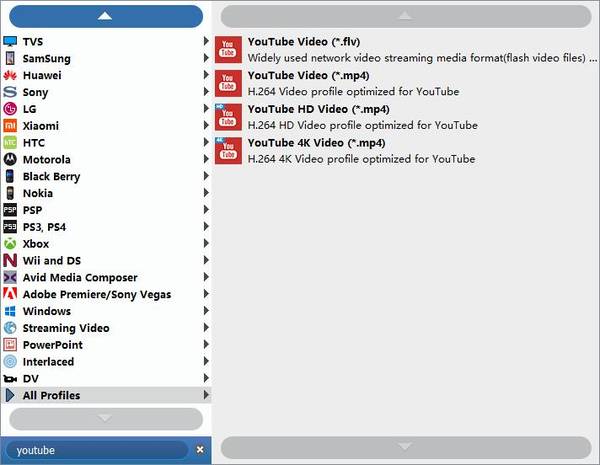The height and width of the screenshot is (465, 600).
Task: Click the All Profiles play icon
Action: [x=10, y=395]
